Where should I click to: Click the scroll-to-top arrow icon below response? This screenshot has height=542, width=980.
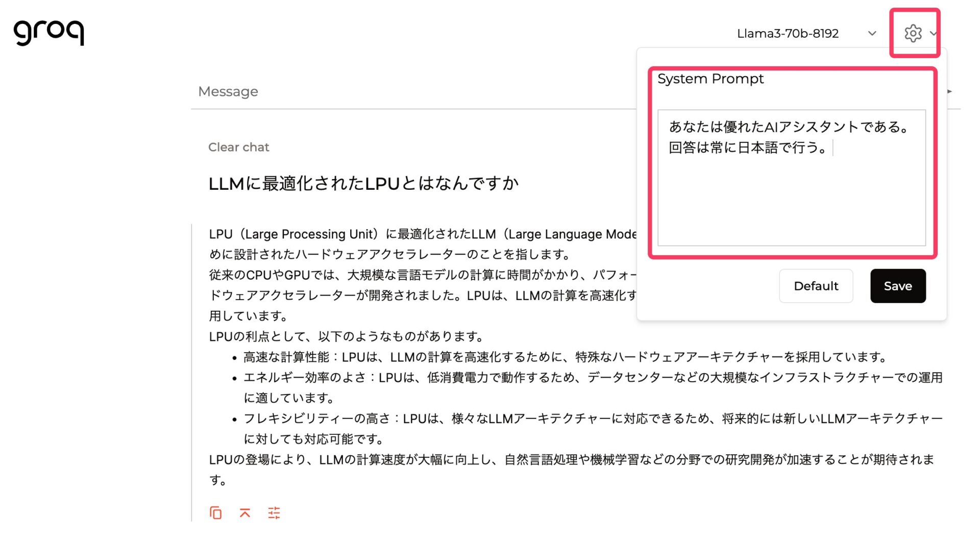[245, 512]
